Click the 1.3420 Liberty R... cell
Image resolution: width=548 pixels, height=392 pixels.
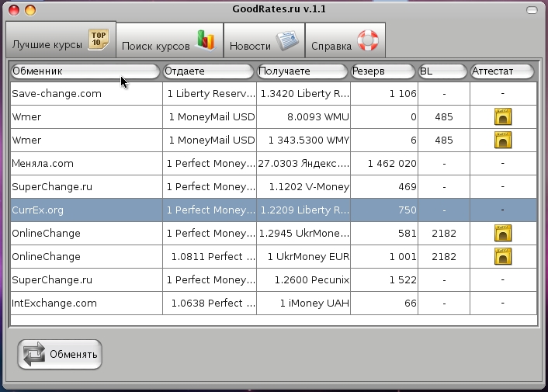tap(303, 94)
